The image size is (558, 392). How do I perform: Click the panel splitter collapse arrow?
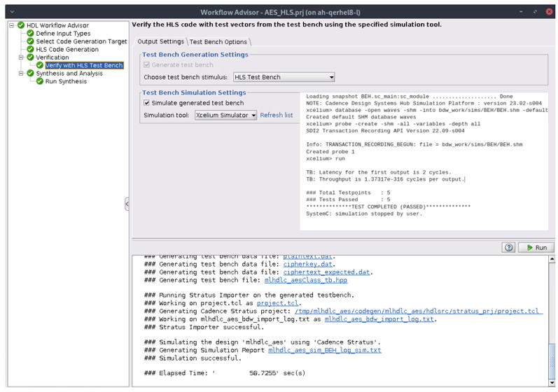[127, 204]
